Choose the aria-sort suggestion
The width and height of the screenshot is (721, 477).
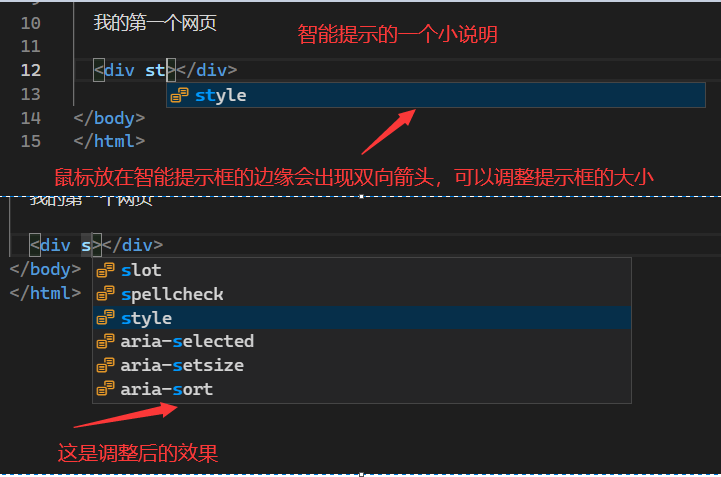(x=167, y=389)
